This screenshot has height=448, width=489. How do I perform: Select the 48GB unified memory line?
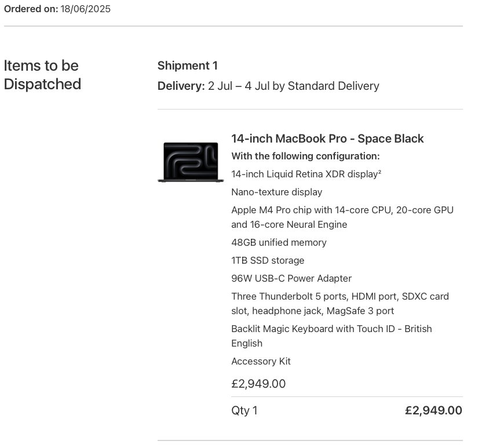[x=279, y=242]
